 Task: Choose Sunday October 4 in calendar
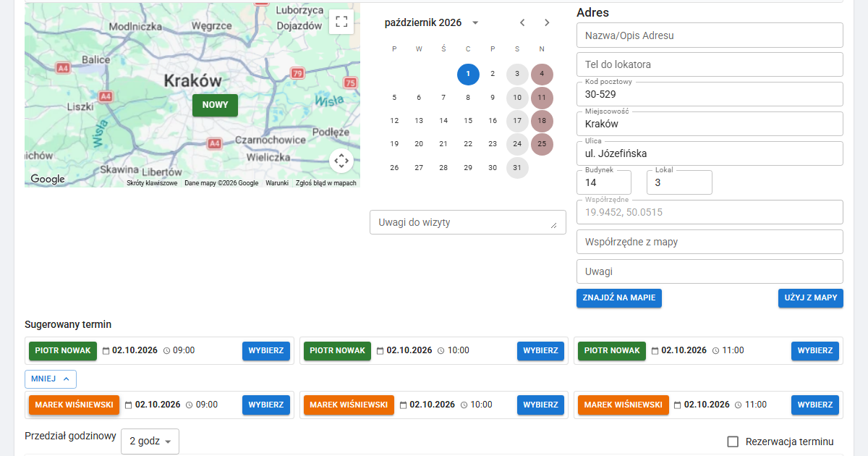coord(542,74)
